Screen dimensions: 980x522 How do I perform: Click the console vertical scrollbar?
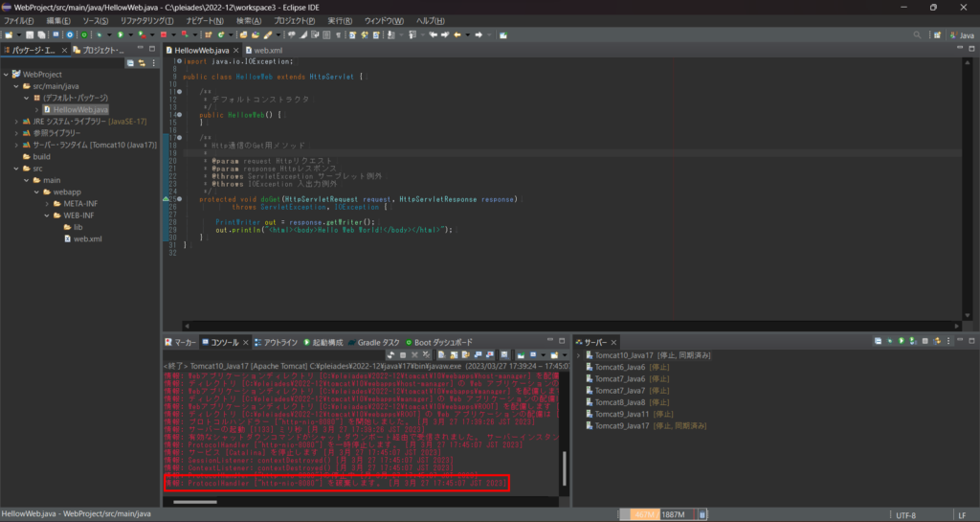(564, 468)
